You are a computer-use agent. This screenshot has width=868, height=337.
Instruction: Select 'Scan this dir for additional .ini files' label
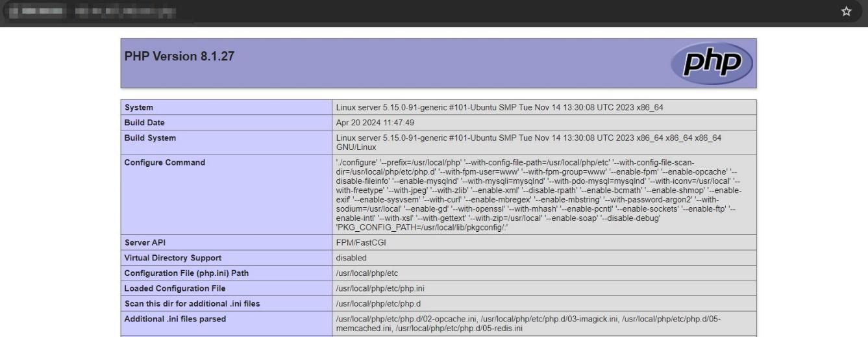[193, 304]
